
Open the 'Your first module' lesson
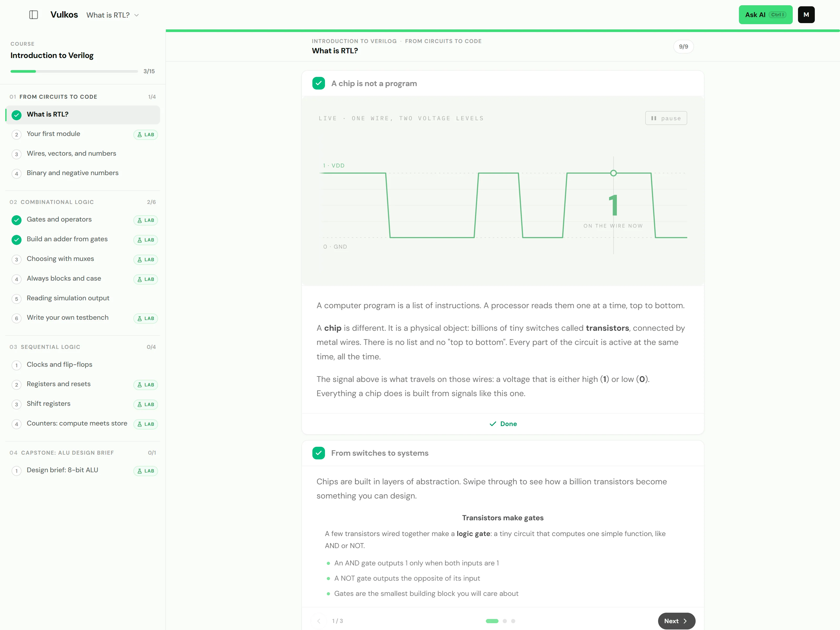click(x=83, y=134)
